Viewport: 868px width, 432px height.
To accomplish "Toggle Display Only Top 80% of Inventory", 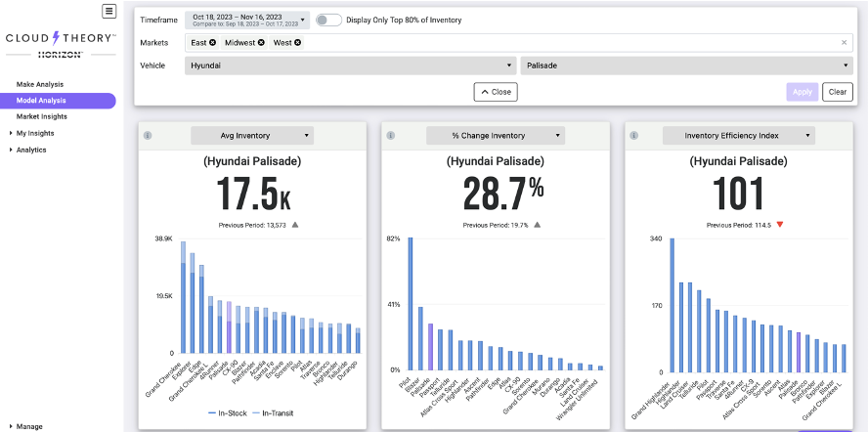I will (328, 20).
